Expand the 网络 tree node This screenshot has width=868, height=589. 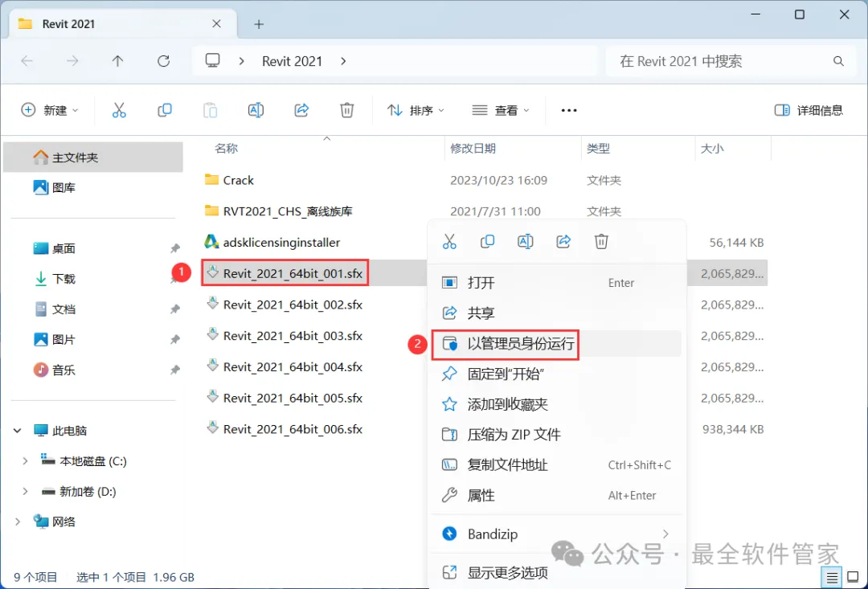[x=17, y=522]
